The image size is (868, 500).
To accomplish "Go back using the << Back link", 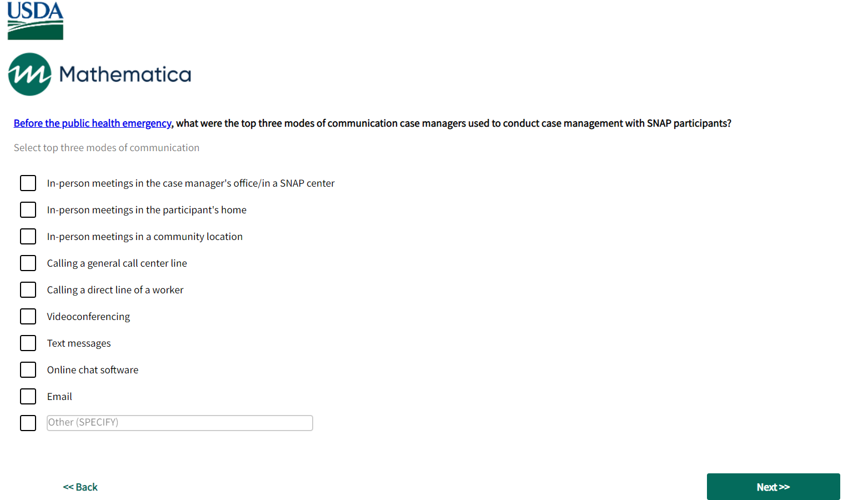I will (x=81, y=487).
